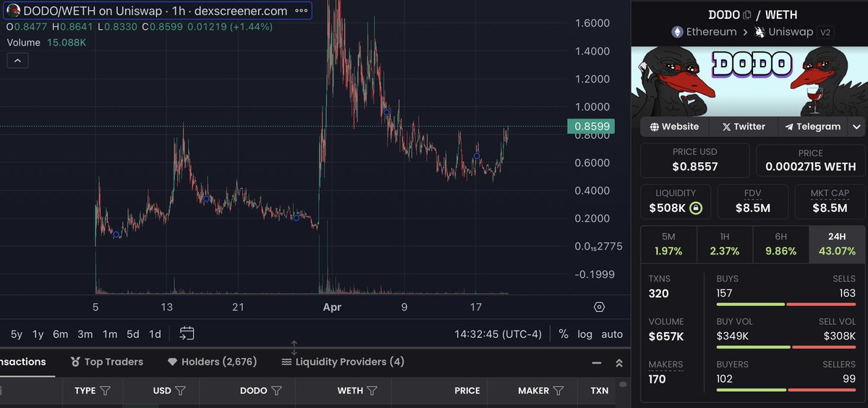Collapse the chart legend chevron button

click(x=18, y=61)
